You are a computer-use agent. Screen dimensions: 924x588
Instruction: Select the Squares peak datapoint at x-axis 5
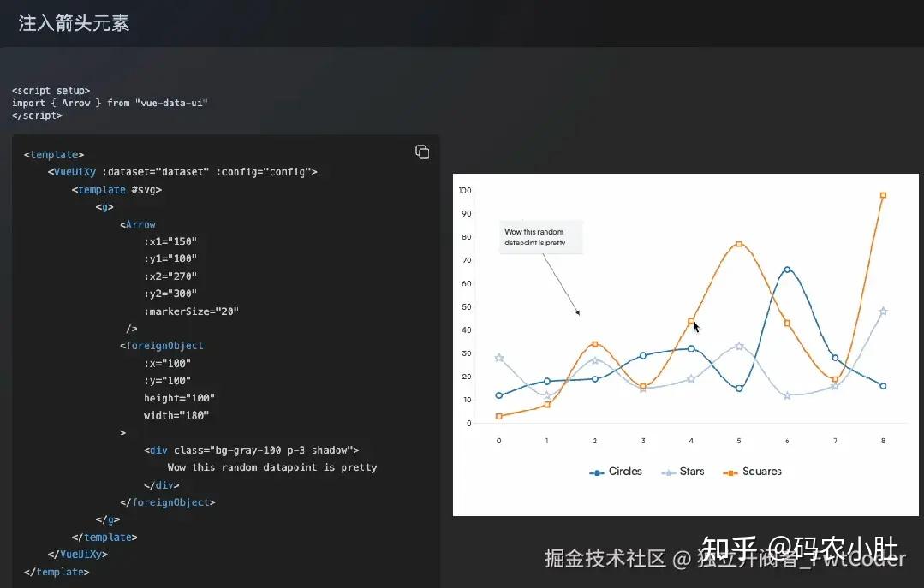(x=739, y=244)
